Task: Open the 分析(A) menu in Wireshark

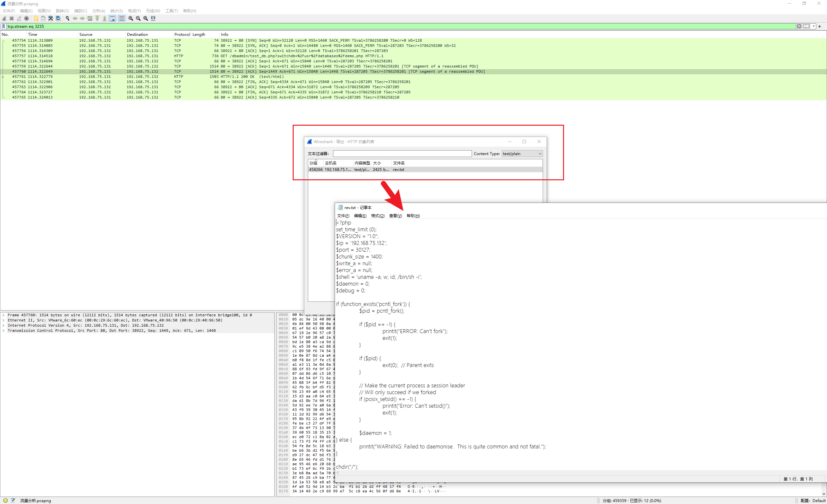Action: pos(99,11)
